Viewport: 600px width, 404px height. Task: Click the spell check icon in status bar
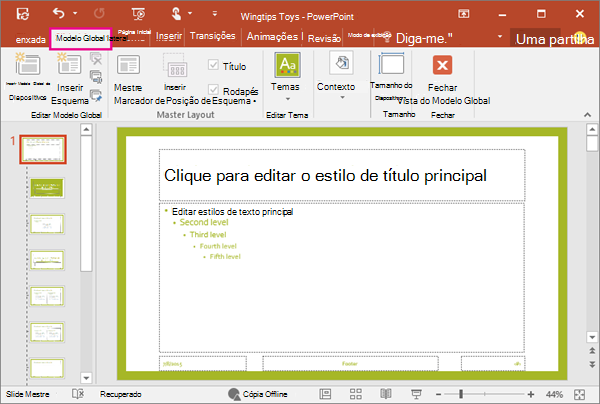78,394
